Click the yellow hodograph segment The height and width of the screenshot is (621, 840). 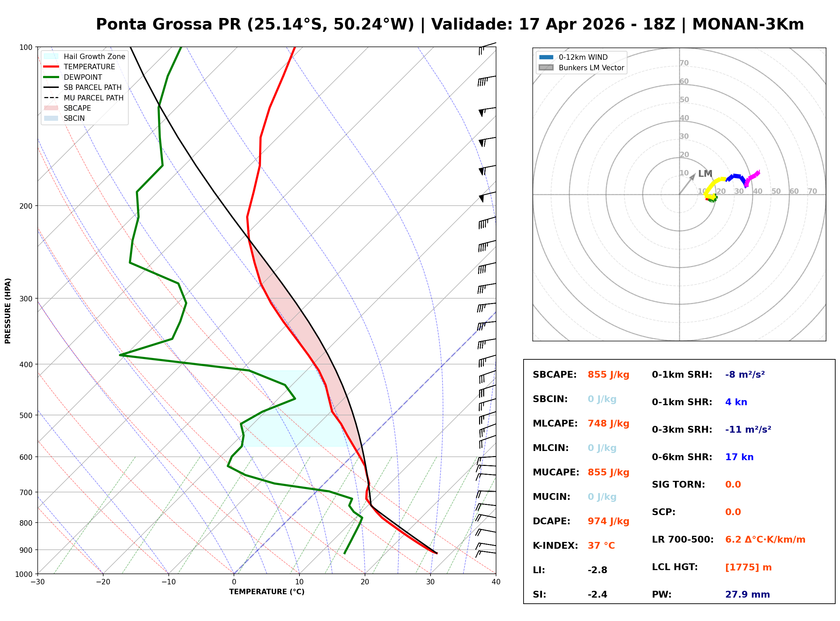tap(712, 185)
